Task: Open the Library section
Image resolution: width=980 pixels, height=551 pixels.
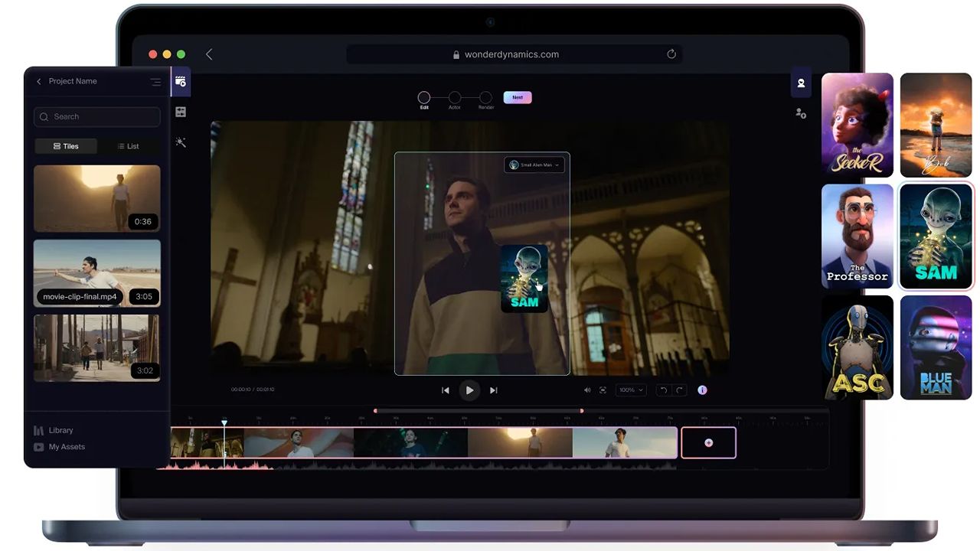Action: click(60, 431)
